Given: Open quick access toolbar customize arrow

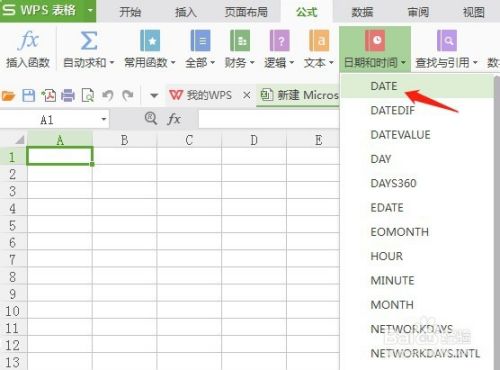Looking at the screenshot, I should click(154, 96).
